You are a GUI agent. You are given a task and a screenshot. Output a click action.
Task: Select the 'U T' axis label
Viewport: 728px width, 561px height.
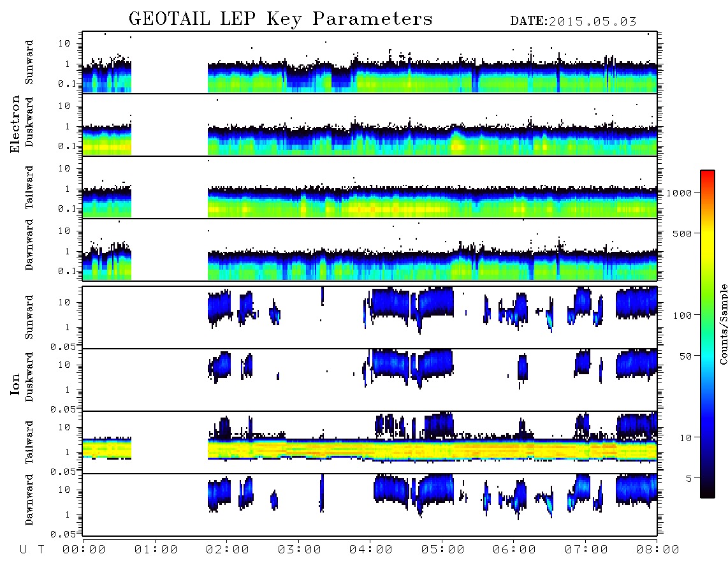pyautogui.click(x=32, y=550)
